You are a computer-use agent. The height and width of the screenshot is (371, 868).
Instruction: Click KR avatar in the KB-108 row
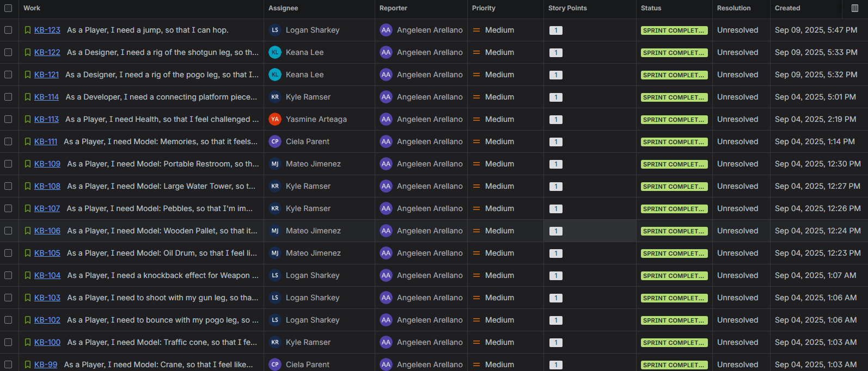pos(275,186)
